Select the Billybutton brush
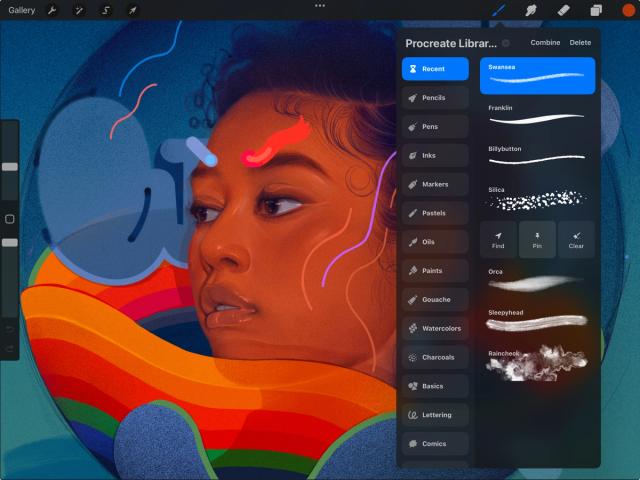640x480 pixels. pyautogui.click(x=538, y=157)
